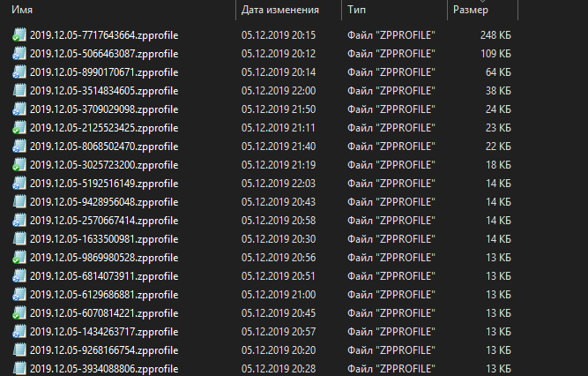Select file name 2019.12.05-2570667414.zpprofile
The height and width of the screenshot is (376, 588).
pos(104,220)
